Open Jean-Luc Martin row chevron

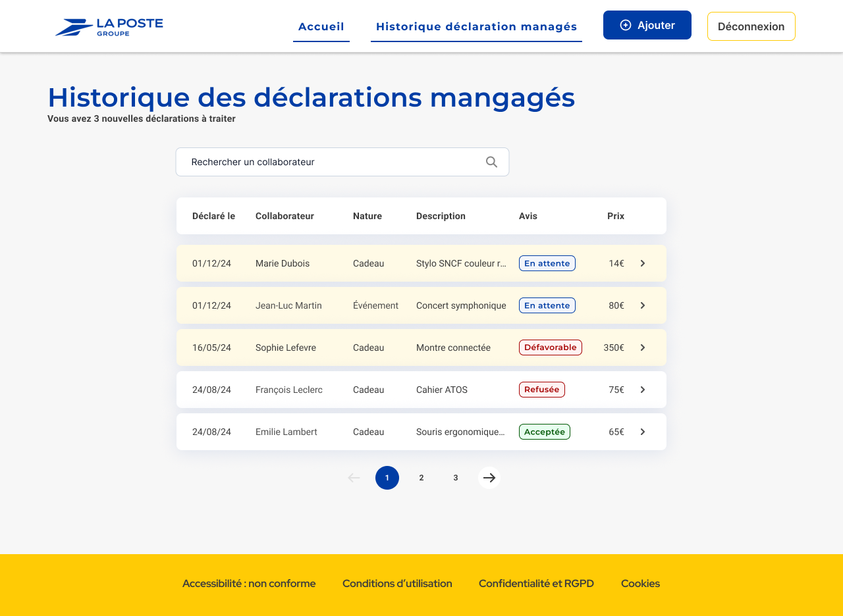(643, 305)
